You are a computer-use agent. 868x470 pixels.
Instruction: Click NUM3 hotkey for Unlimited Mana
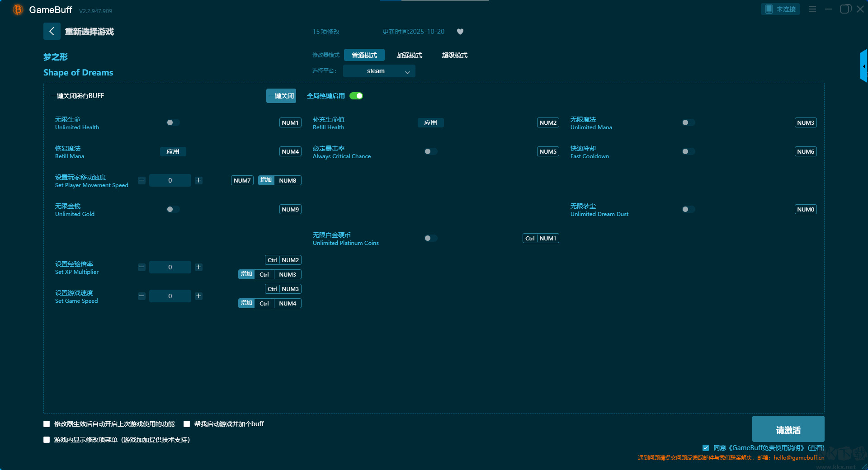pos(806,122)
